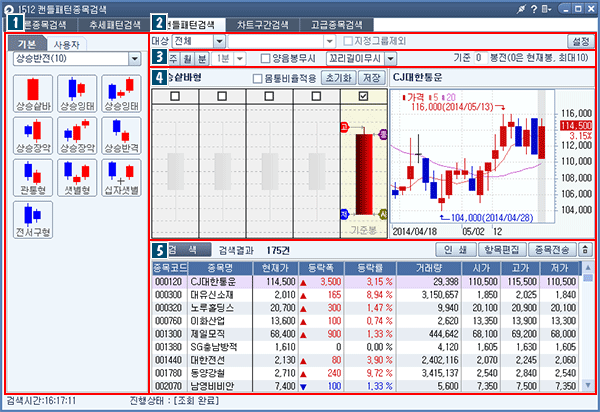Open the 사용자 tab

pyautogui.click(x=68, y=44)
